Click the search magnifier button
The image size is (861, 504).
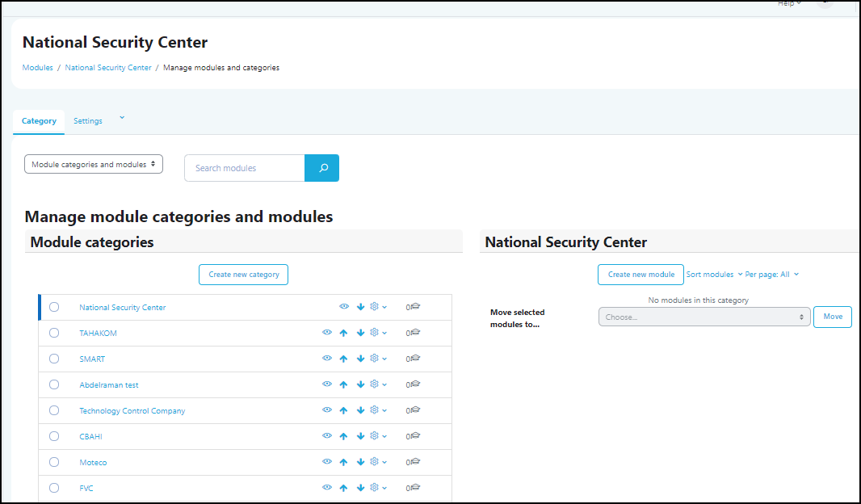[321, 168]
